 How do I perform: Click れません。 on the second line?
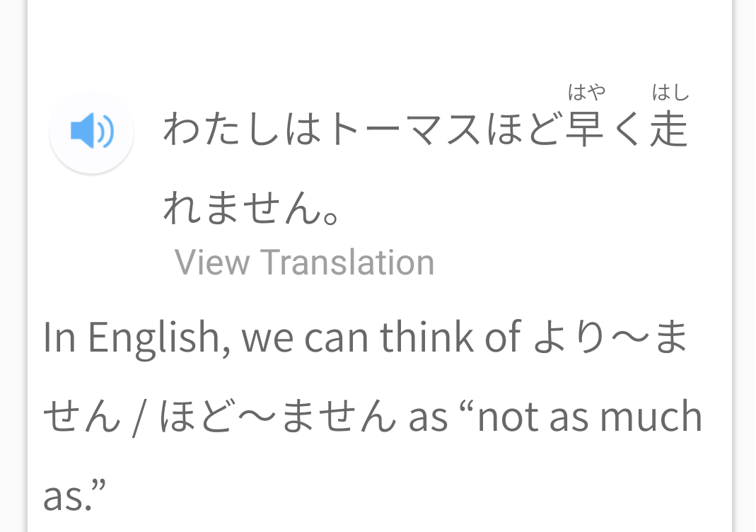252,208
